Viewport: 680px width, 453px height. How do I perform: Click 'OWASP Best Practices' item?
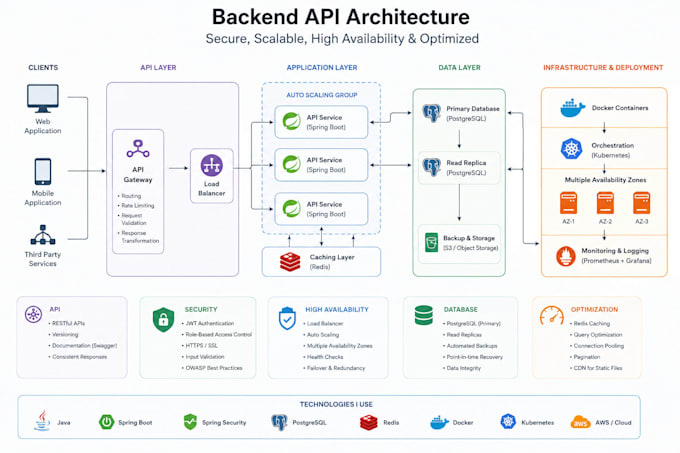(x=214, y=368)
